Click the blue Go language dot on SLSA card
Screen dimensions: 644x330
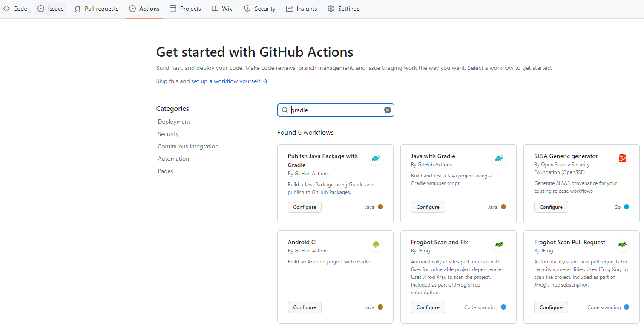pyautogui.click(x=627, y=207)
